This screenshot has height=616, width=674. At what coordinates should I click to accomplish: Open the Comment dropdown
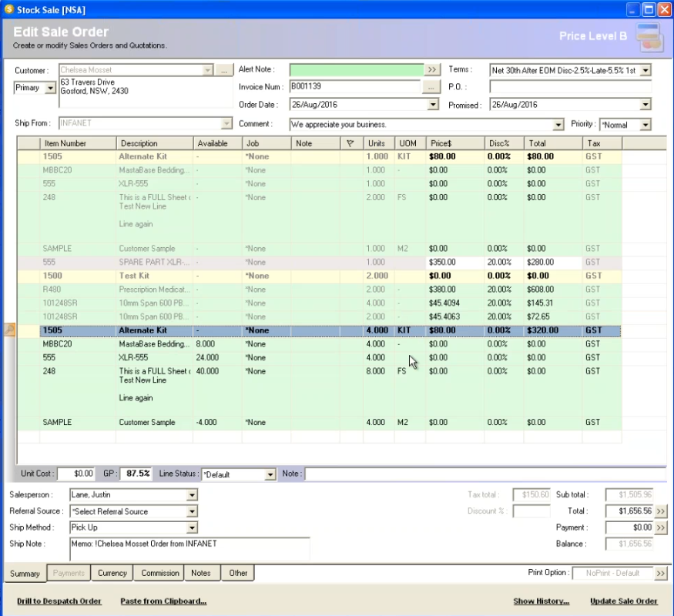558,125
